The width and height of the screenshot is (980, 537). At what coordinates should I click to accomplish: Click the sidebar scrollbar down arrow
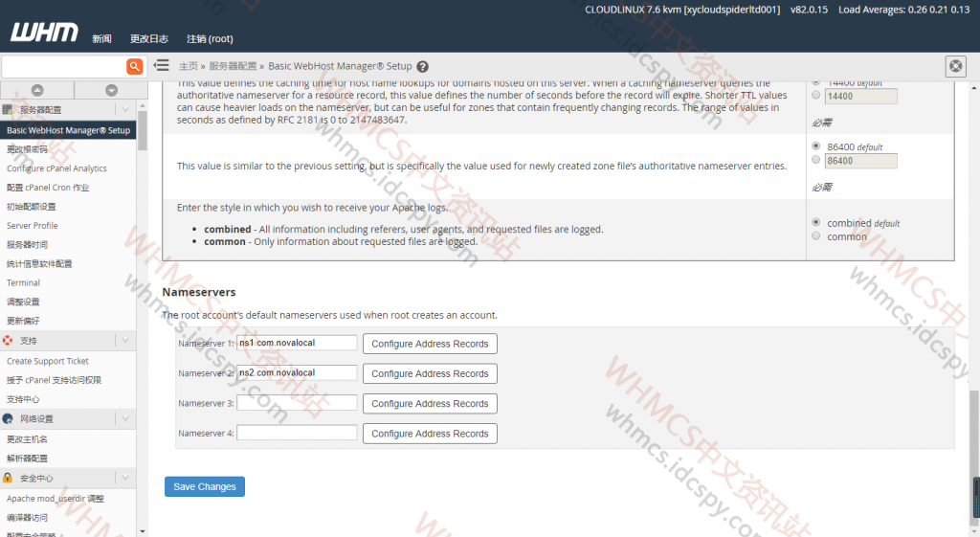click(143, 531)
